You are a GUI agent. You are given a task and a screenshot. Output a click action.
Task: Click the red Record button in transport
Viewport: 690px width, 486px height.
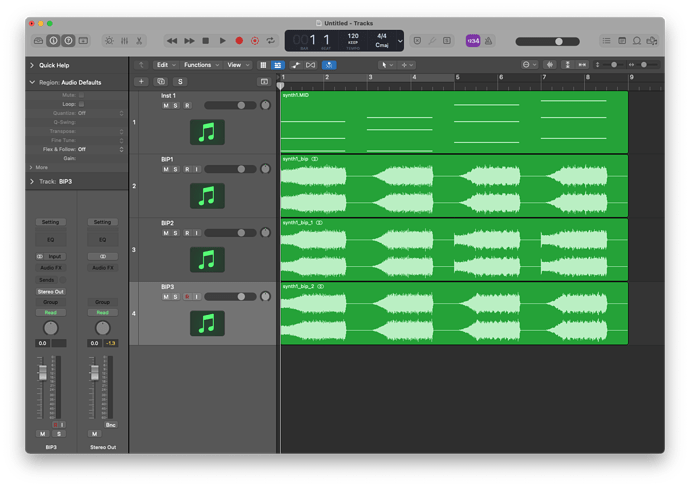(239, 41)
